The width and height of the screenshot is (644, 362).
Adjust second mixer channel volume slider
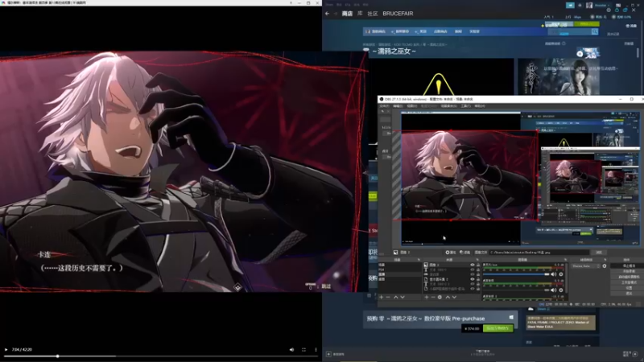coord(516,290)
